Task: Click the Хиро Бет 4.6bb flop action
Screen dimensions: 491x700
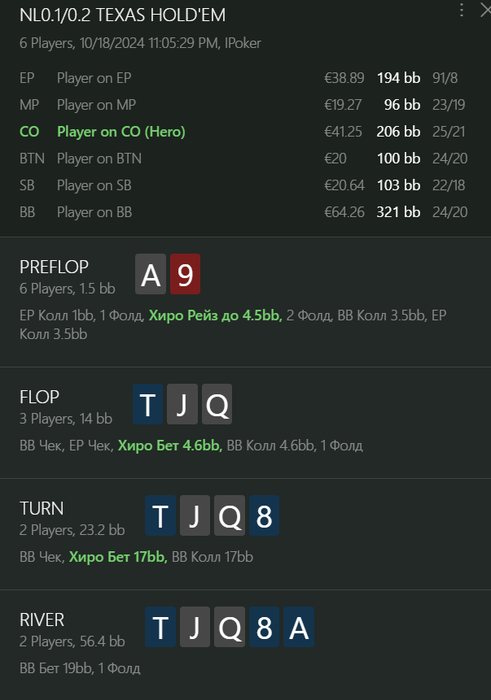Action: (x=170, y=446)
